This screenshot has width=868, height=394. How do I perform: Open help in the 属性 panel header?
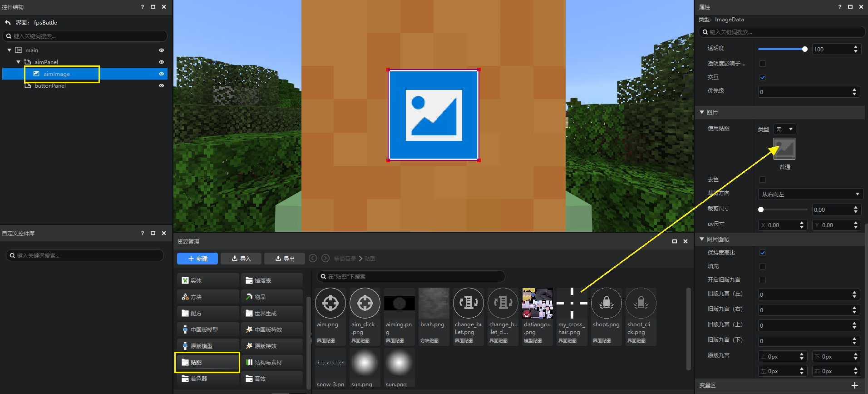840,7
